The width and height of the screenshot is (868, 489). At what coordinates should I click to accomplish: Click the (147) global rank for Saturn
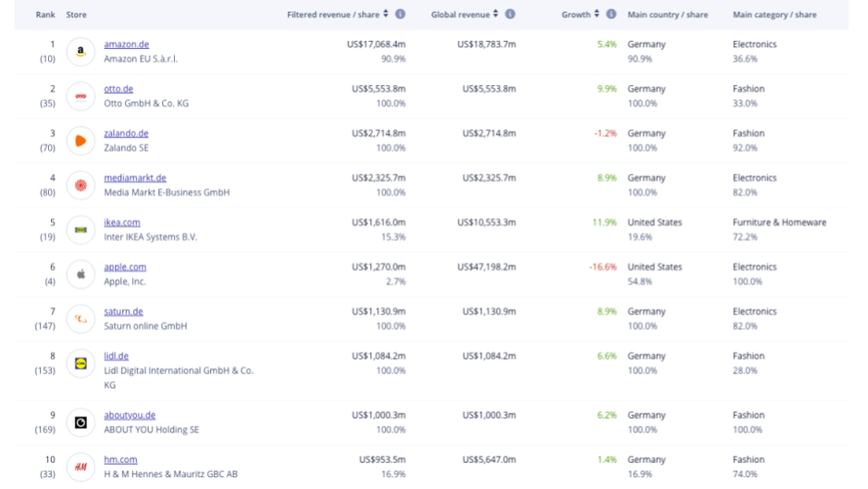44,326
